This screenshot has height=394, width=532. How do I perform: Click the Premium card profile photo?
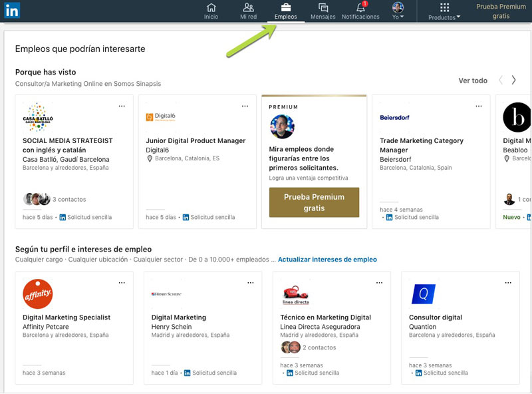click(282, 126)
